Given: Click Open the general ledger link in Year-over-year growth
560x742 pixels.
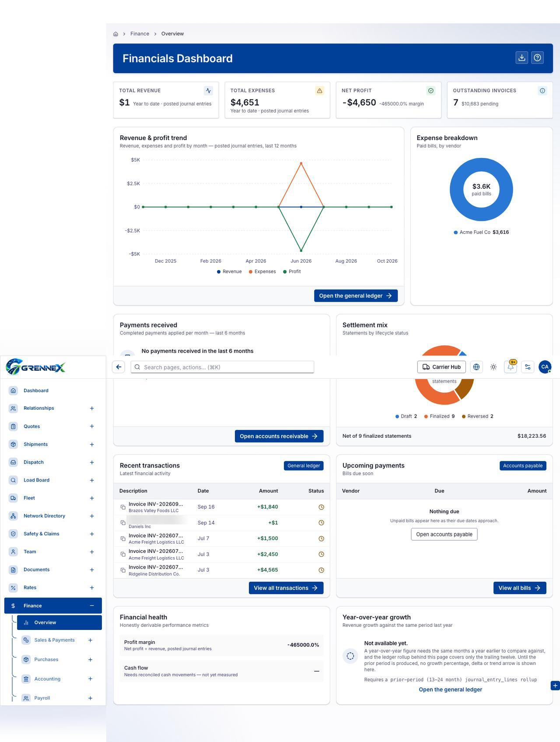Looking at the screenshot, I should tap(450, 689).
